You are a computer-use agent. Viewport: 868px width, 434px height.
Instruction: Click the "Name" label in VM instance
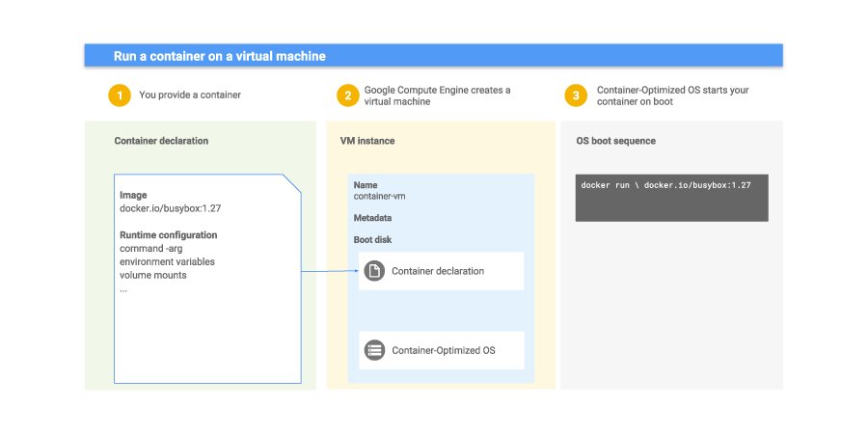[366, 185]
